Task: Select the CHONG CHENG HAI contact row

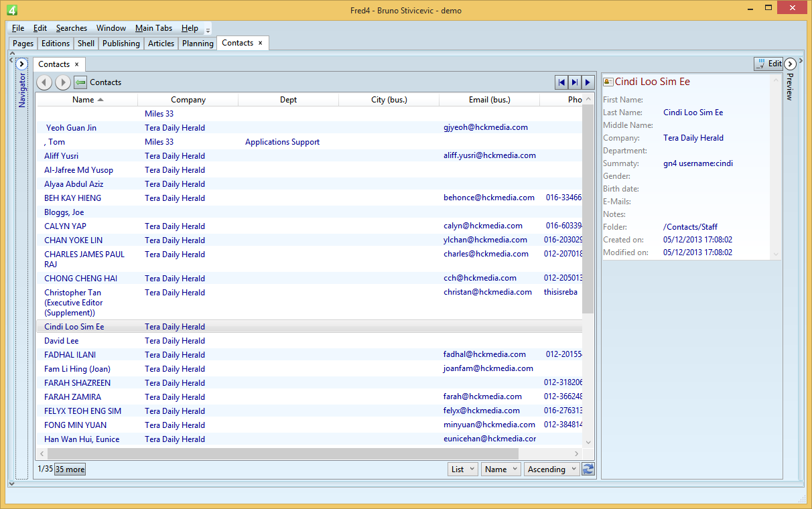Action: [310, 279]
